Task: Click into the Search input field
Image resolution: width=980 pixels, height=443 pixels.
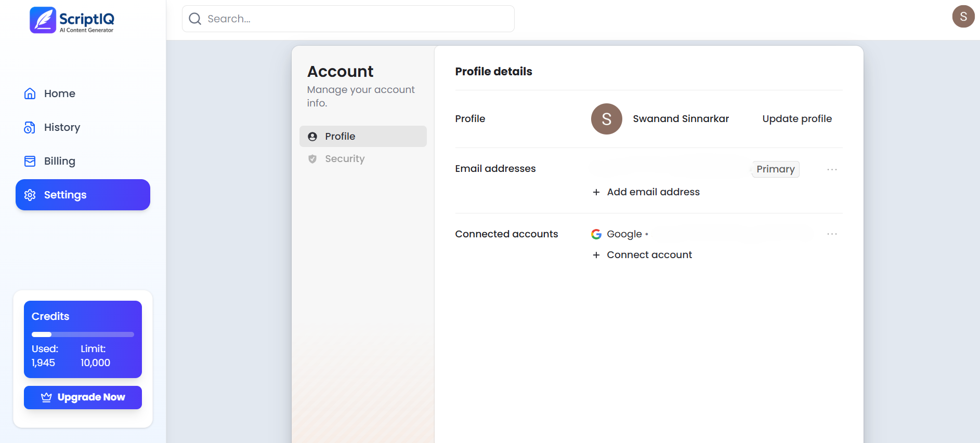Action: pos(348,19)
